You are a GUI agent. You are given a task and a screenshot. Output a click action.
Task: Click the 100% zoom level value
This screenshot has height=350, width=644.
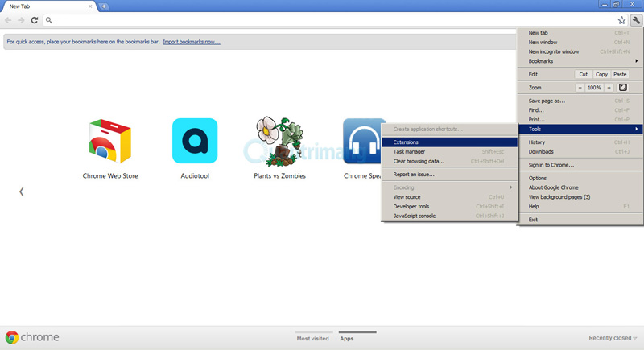click(594, 88)
